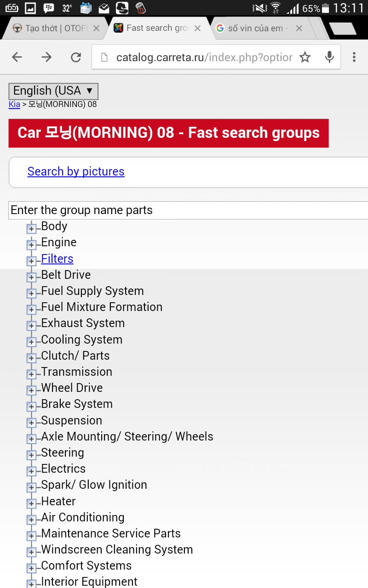
Task: Select the Heater tree item
Action: (58, 501)
